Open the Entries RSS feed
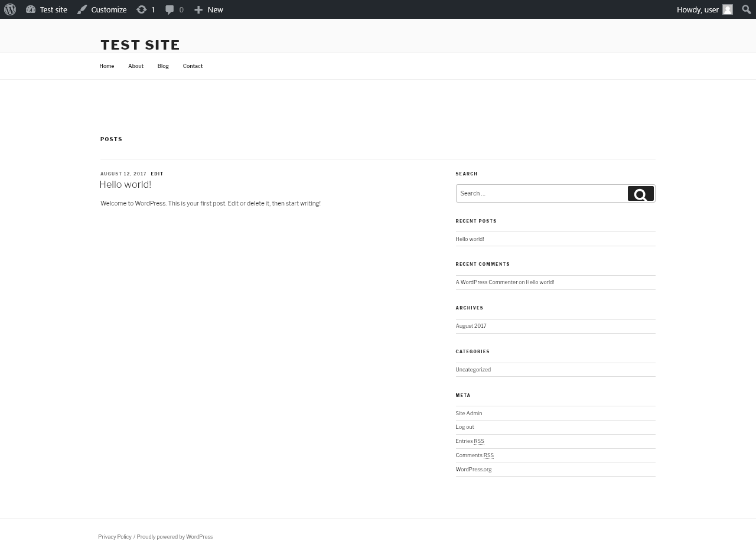 [470, 441]
